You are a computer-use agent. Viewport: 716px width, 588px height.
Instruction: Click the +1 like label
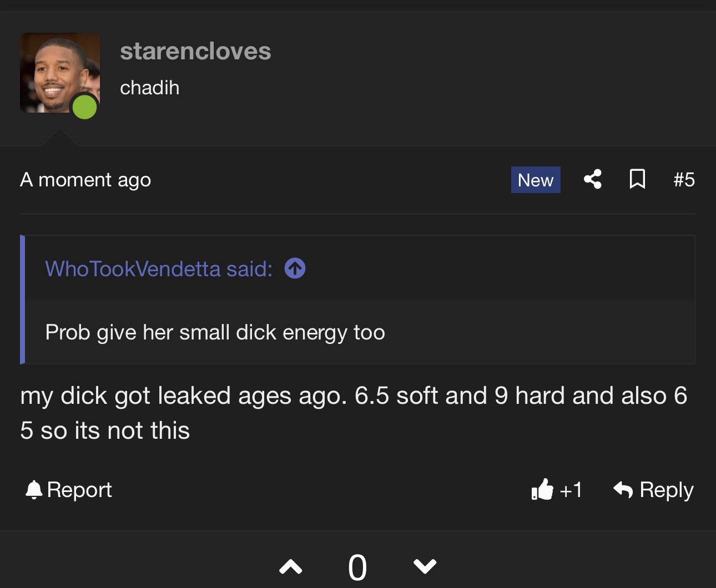pyautogui.click(x=571, y=490)
